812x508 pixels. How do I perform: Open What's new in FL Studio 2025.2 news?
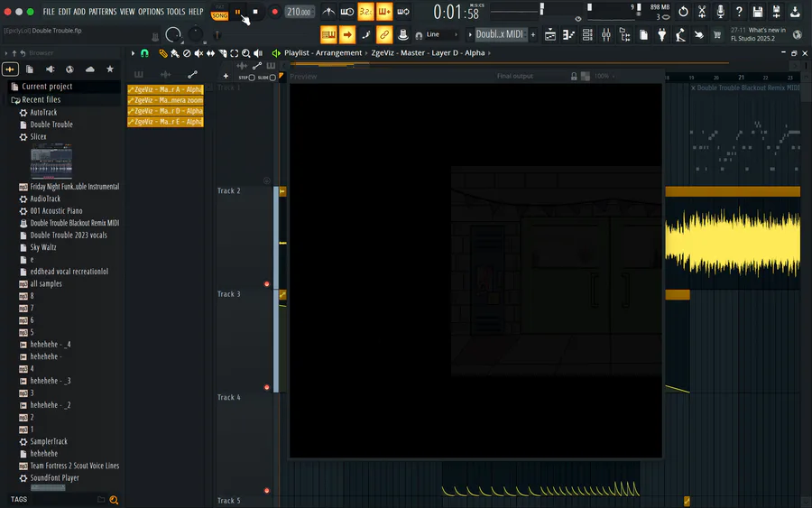(x=758, y=34)
